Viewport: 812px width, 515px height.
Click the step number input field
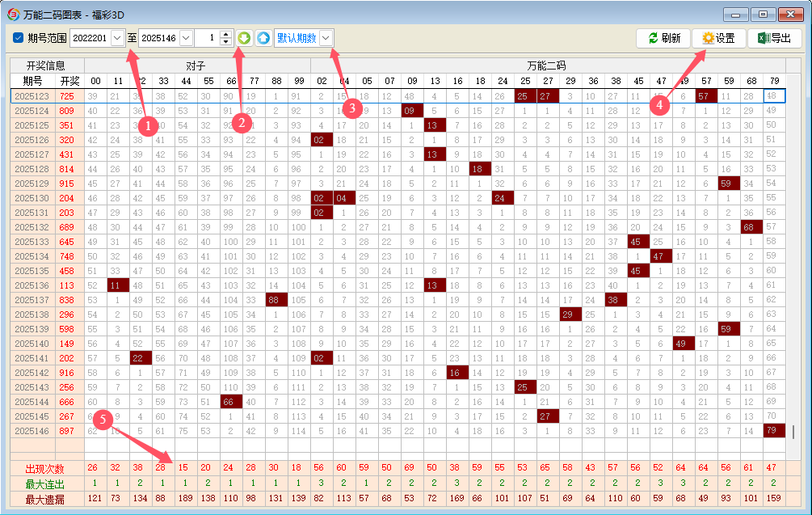pos(207,38)
